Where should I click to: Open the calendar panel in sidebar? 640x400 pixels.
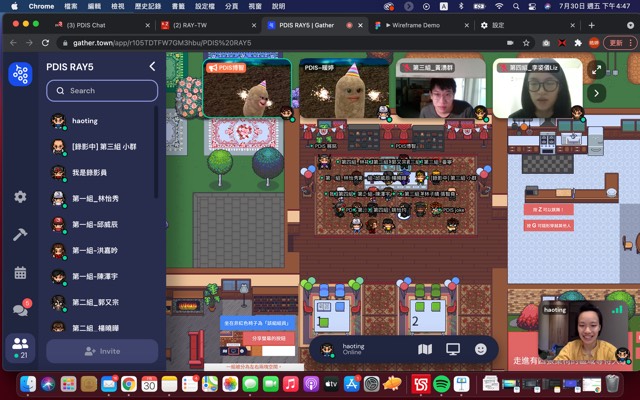(x=20, y=272)
